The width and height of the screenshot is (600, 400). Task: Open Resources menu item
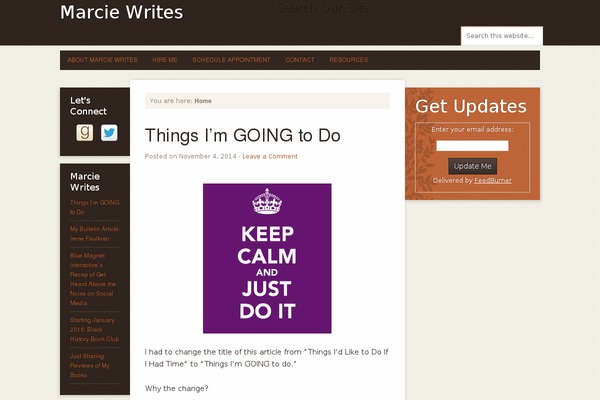point(348,60)
